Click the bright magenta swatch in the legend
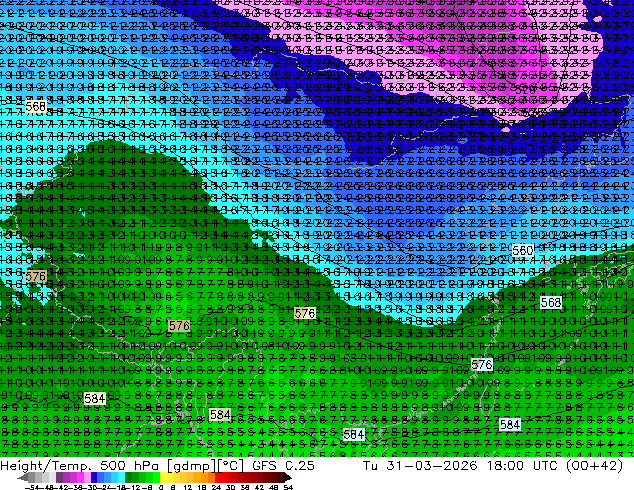Image resolution: width=634 pixels, height=490 pixels. coord(80,477)
